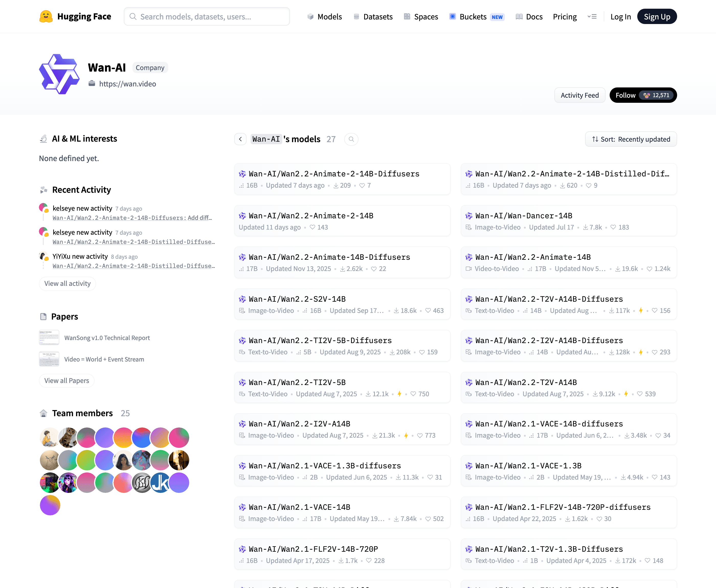The width and height of the screenshot is (716, 588).
Task: Click the model icon on Wan2.2-S2V-14B card
Action: pos(242,299)
